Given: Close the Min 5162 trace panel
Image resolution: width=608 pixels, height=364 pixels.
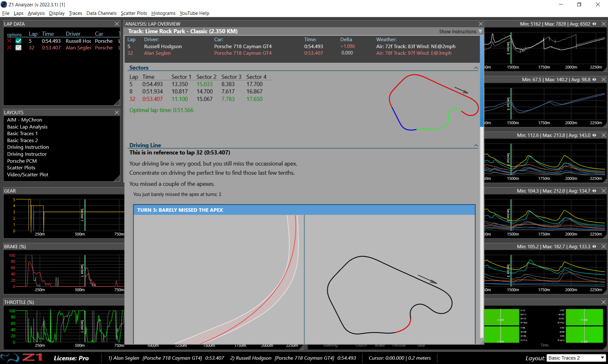Looking at the screenshot, I should (x=604, y=24).
